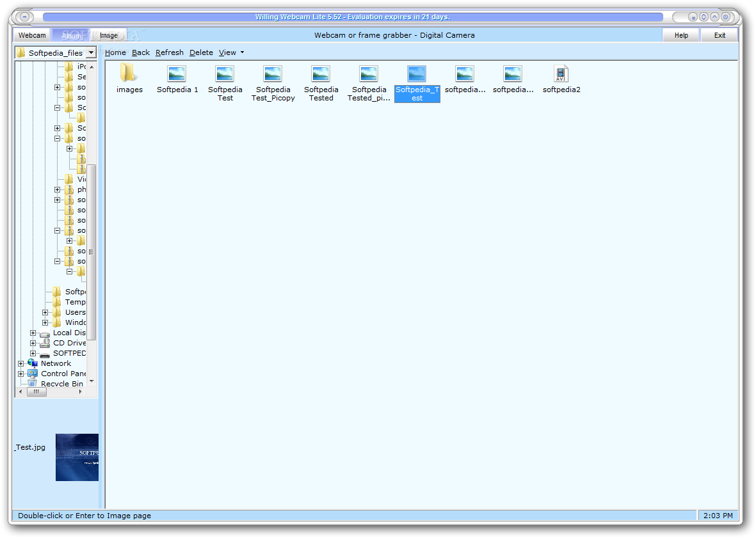Click the Network icon in the tree
Screen dimensions: 756x538
coord(33,363)
